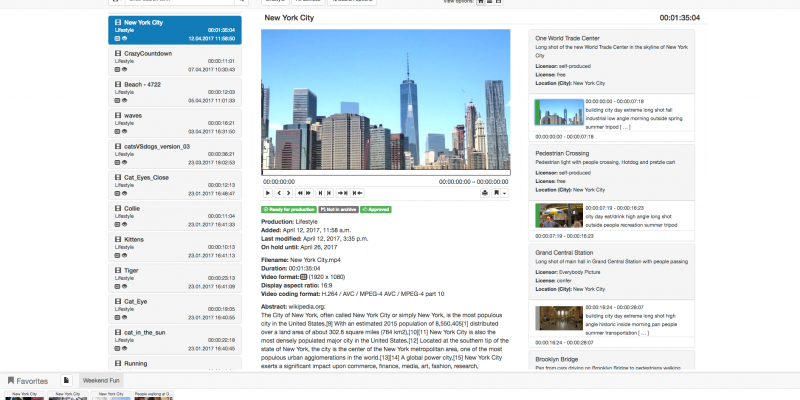Click the eye icon in the cat_in_the_sun row
This screenshot has width=800, height=400.
(124, 348)
